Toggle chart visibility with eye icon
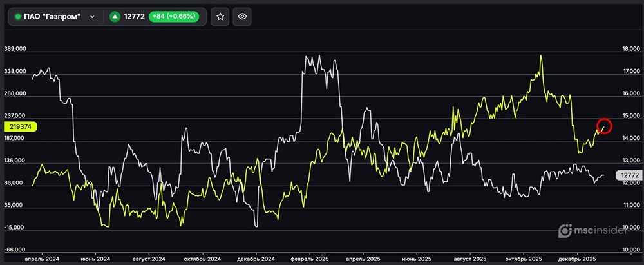 click(x=242, y=17)
